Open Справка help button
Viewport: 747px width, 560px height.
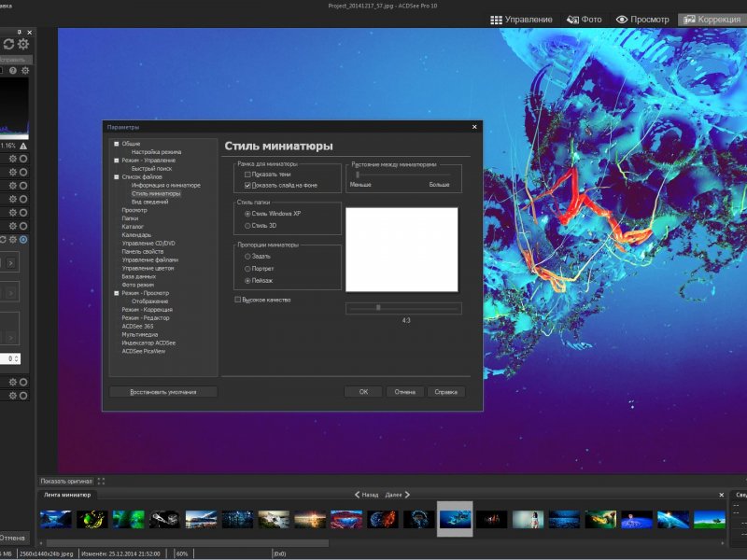coord(446,392)
